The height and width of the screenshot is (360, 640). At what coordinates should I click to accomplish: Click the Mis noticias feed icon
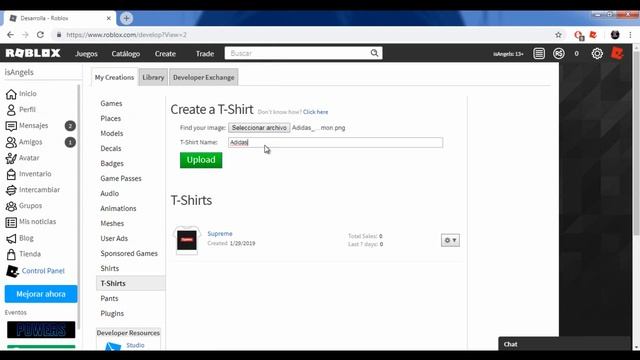(11, 222)
